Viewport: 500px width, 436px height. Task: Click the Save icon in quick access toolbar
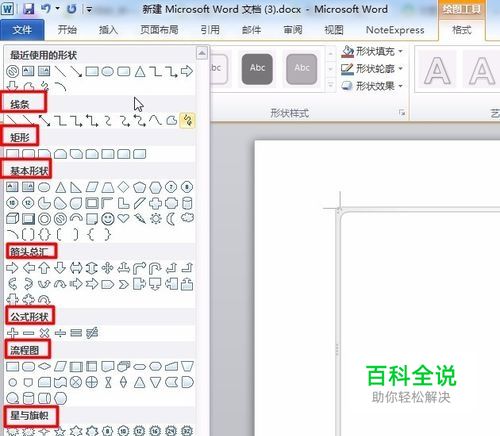pyautogui.click(x=28, y=9)
